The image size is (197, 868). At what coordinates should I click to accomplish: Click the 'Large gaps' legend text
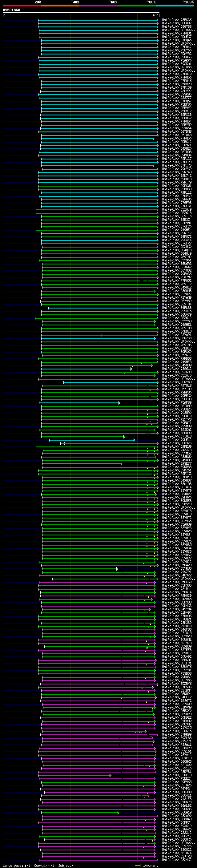[x=13, y=865]
